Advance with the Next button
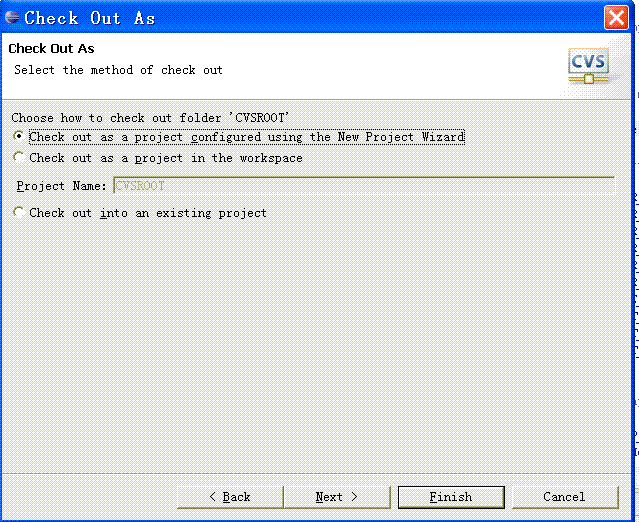The width and height of the screenshot is (639, 522). 337,497
